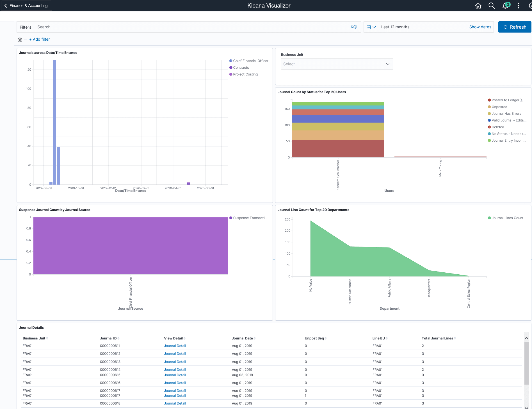The image size is (532, 409).
Task: Go back using the Finance & Accounting chevron
Action: [x=5, y=6]
